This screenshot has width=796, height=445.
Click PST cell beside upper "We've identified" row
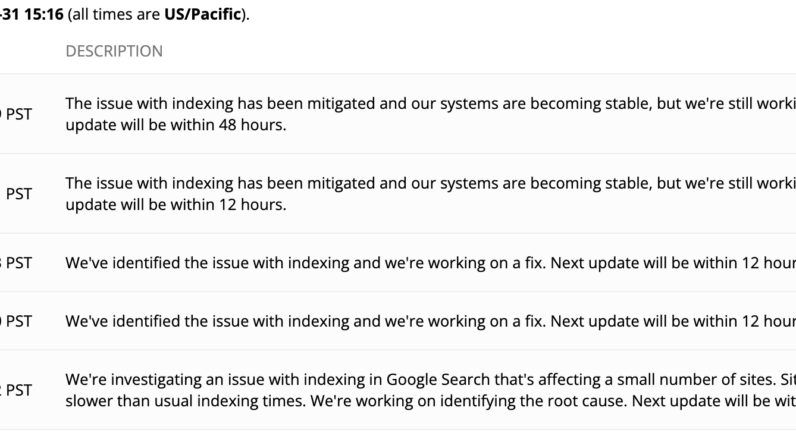[x=17, y=264]
